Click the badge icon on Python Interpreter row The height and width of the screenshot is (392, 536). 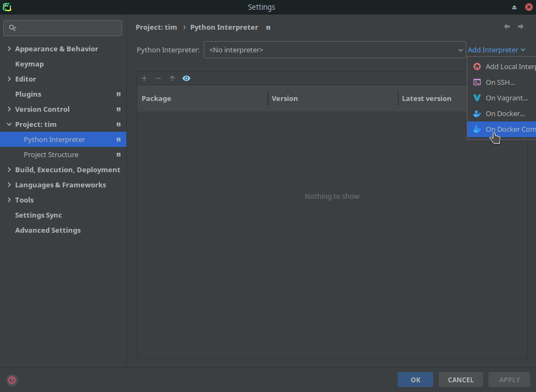119,140
